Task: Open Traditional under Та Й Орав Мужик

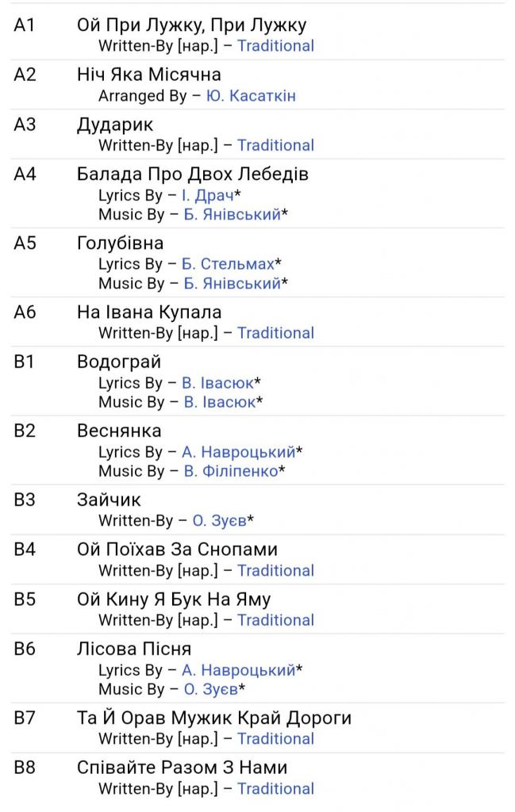Action: 275,739
